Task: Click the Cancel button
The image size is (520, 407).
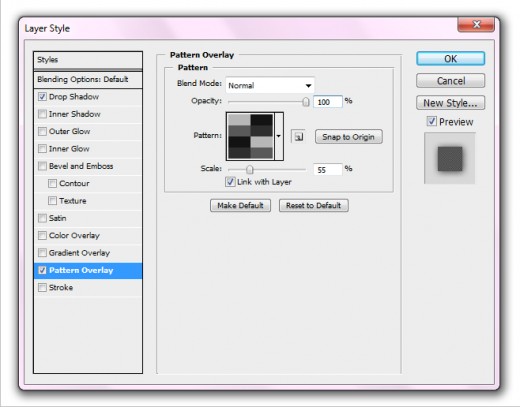Action: tap(450, 81)
